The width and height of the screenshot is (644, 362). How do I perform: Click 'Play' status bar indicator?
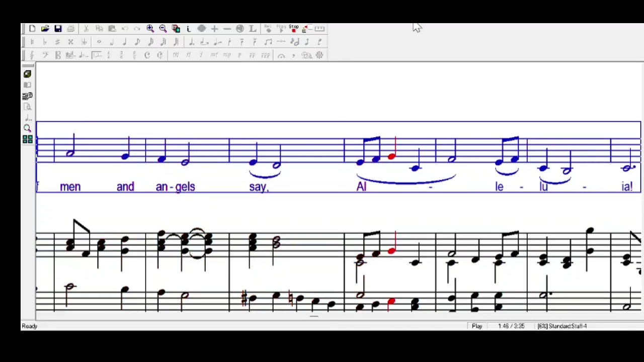tap(477, 326)
